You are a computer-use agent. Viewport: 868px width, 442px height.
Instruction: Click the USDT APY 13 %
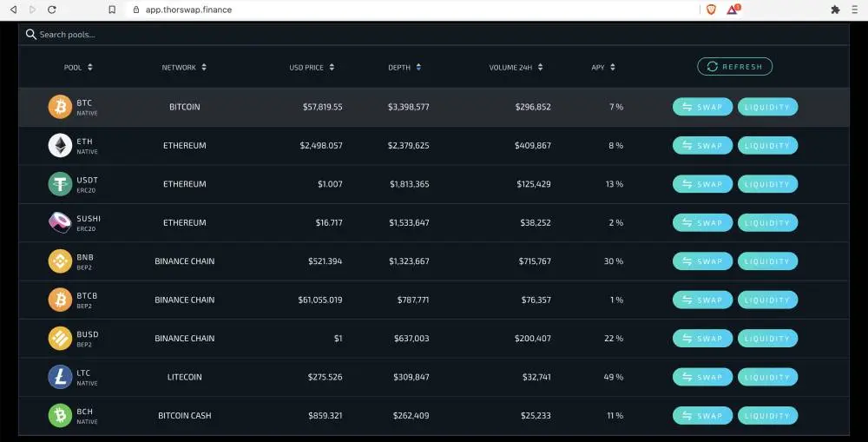click(615, 184)
